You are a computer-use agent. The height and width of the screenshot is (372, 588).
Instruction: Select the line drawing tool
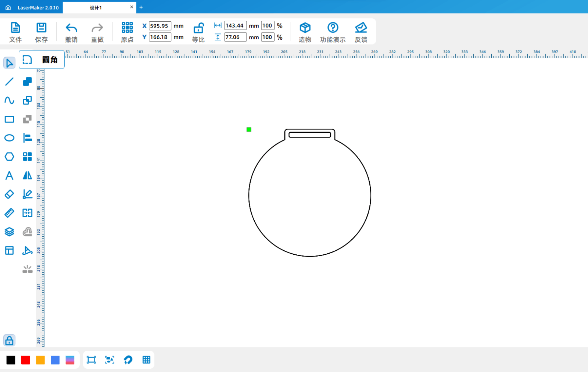point(9,82)
